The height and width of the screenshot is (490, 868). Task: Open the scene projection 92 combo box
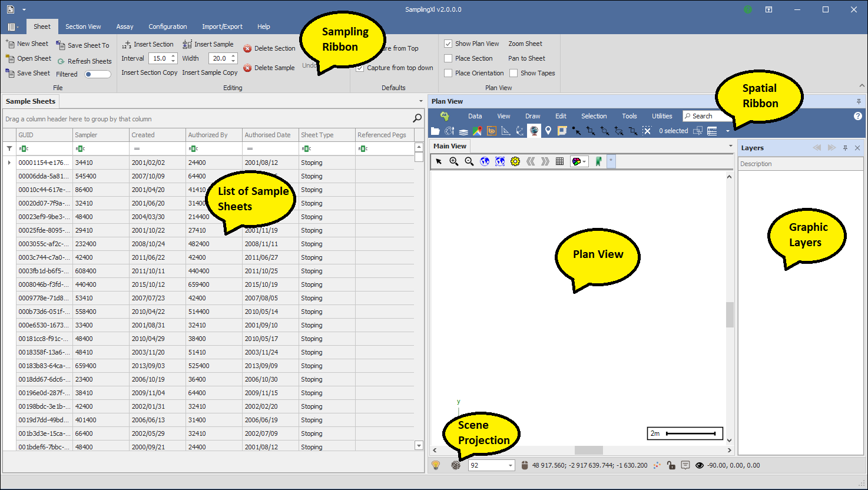point(492,465)
